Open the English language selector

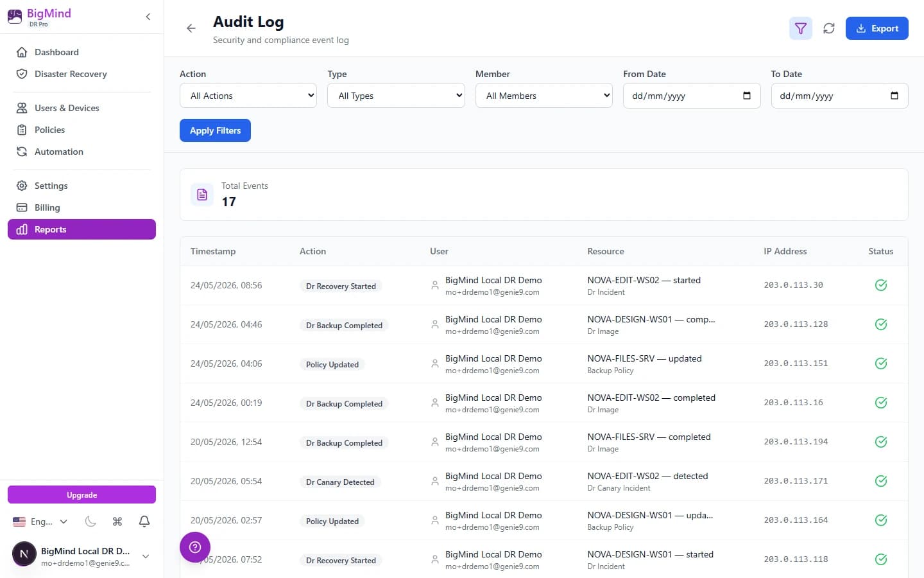point(40,521)
